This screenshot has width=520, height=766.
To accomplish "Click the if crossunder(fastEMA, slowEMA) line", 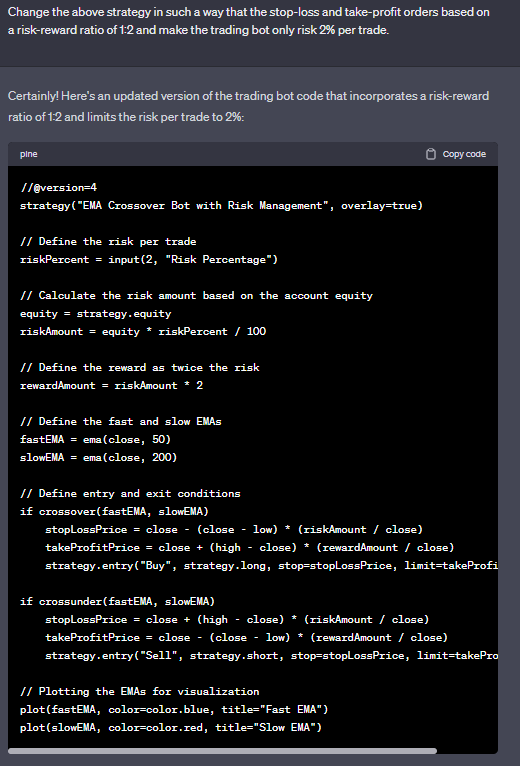I will click(117, 601).
